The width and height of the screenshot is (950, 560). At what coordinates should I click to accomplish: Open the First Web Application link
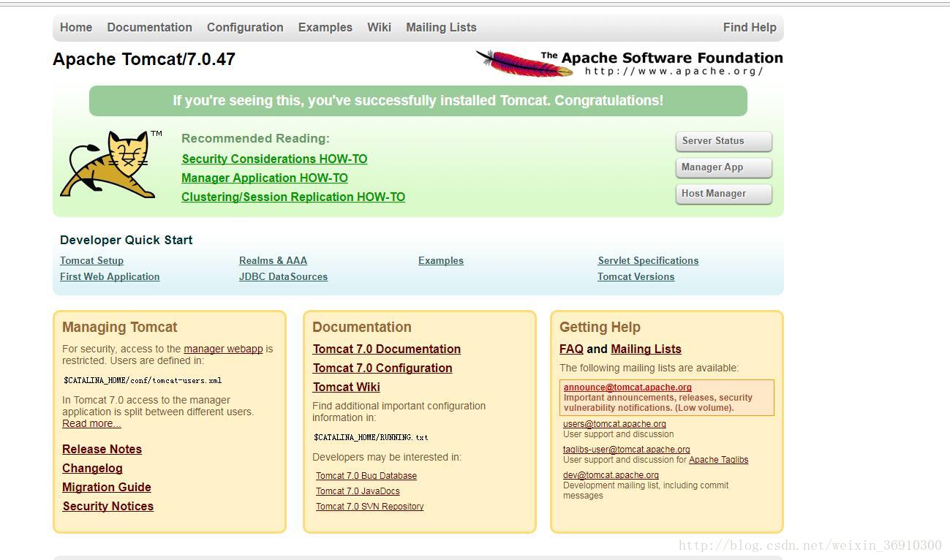[110, 276]
